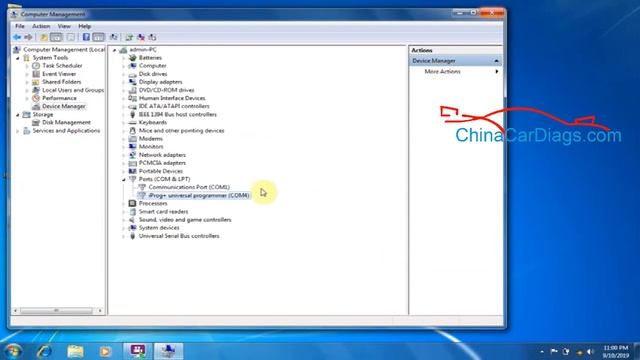
Task: Click the volume speaker tray icon
Action: click(x=590, y=351)
